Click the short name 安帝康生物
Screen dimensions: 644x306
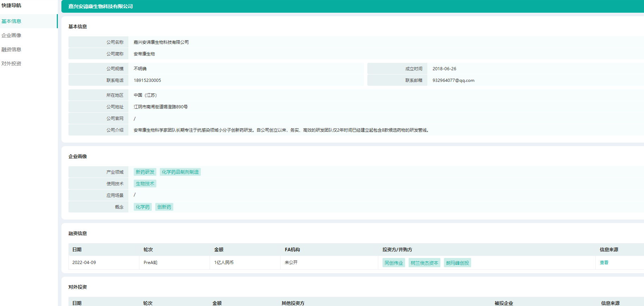point(144,54)
